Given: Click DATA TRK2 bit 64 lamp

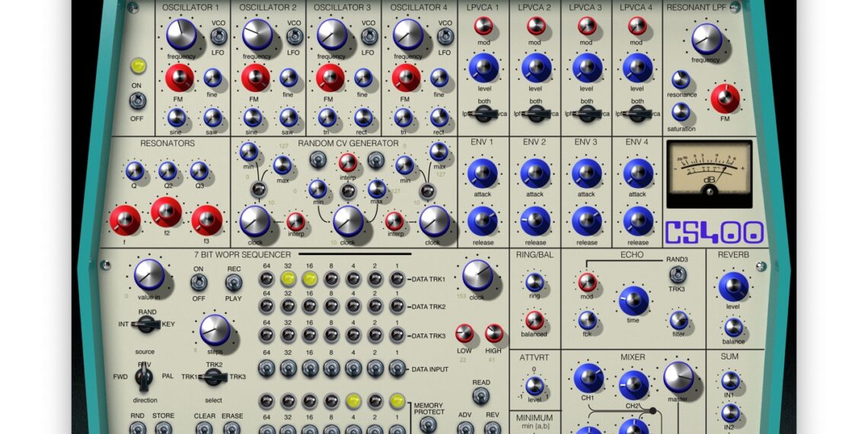Looking at the screenshot, I should [x=266, y=306].
